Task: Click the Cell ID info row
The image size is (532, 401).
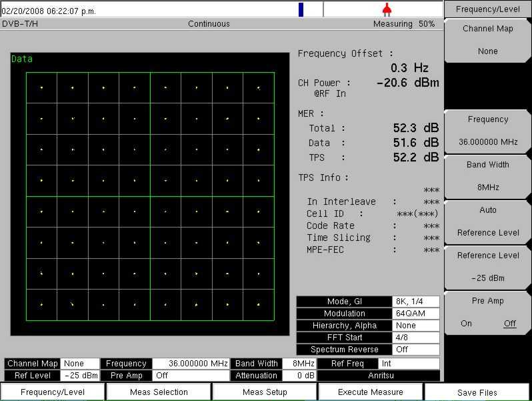Action: tap(372, 214)
